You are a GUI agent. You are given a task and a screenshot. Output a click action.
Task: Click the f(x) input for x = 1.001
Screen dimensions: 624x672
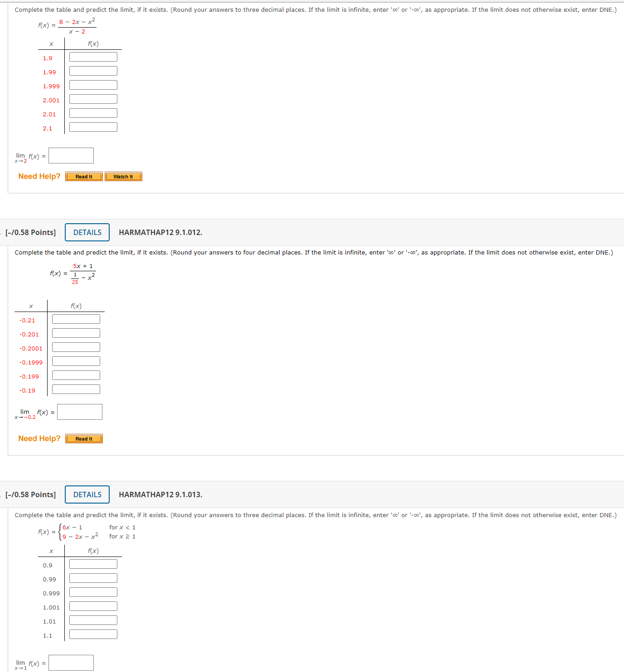93,606
